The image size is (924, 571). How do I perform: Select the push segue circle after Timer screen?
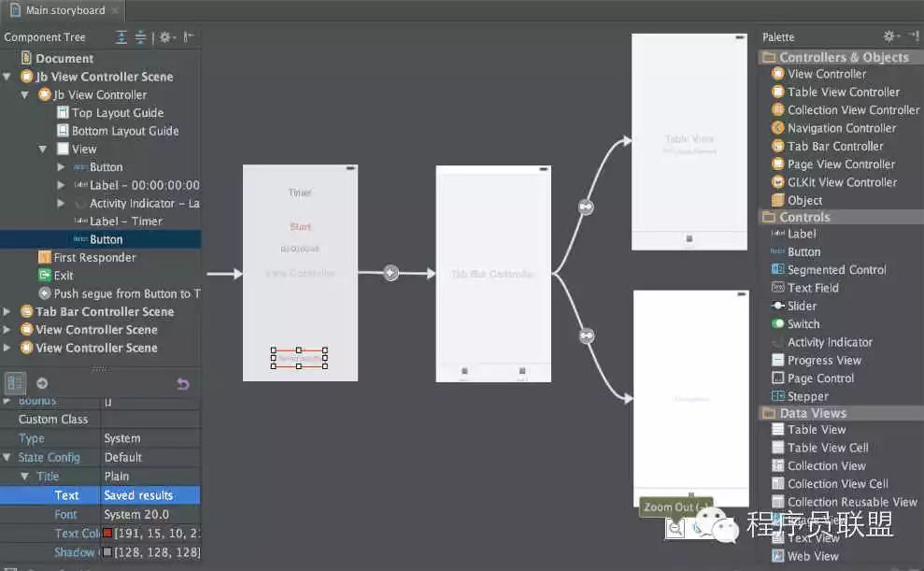coord(391,273)
